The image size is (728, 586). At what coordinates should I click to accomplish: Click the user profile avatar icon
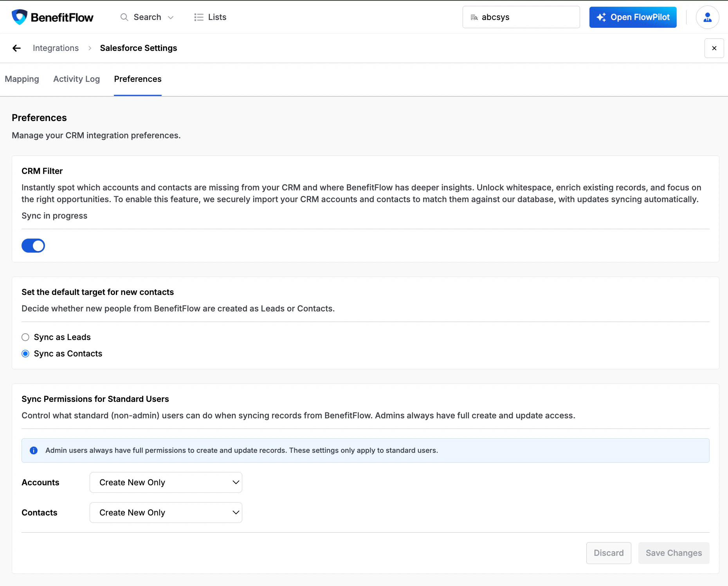coord(707,17)
